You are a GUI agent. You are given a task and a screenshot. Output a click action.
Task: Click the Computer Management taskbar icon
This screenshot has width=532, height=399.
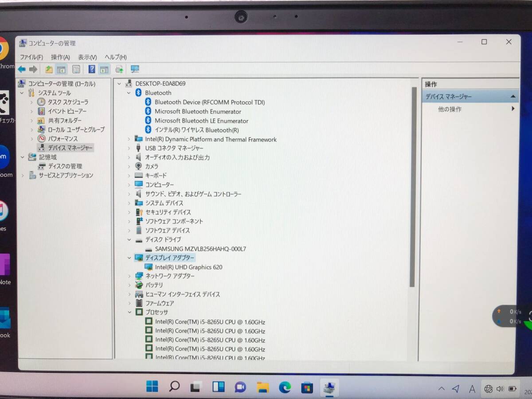329,387
